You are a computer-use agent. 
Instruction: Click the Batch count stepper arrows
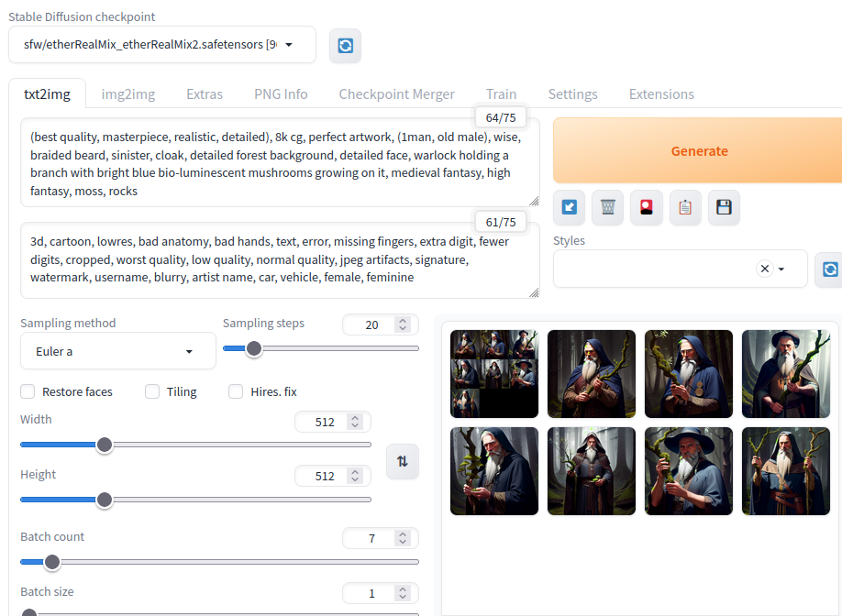point(403,538)
